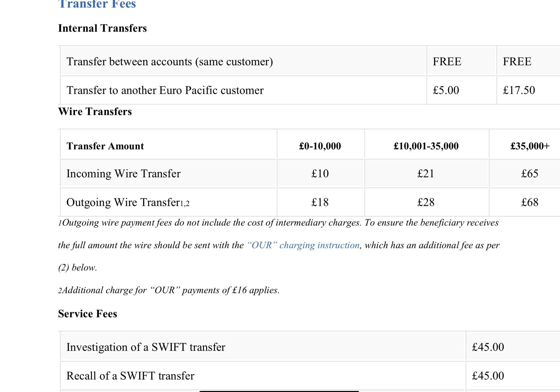Click the Wire Transfers heading
The image size is (560, 392).
[x=95, y=111]
